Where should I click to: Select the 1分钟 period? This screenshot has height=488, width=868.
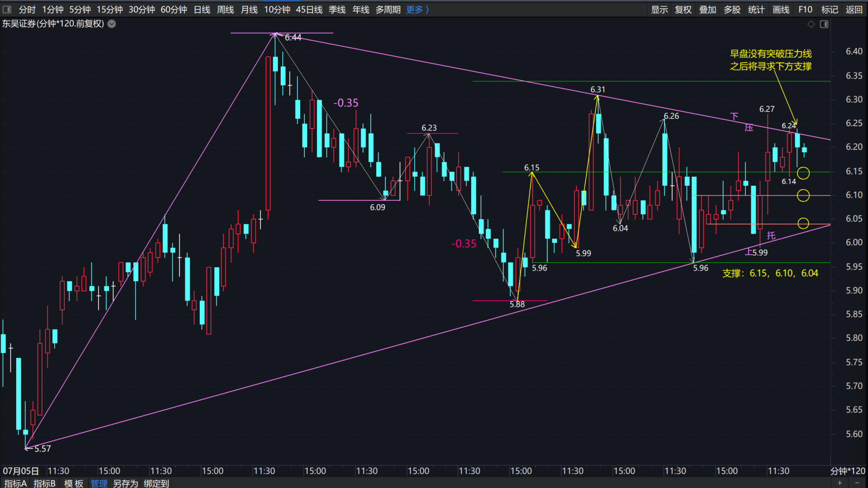tap(52, 9)
